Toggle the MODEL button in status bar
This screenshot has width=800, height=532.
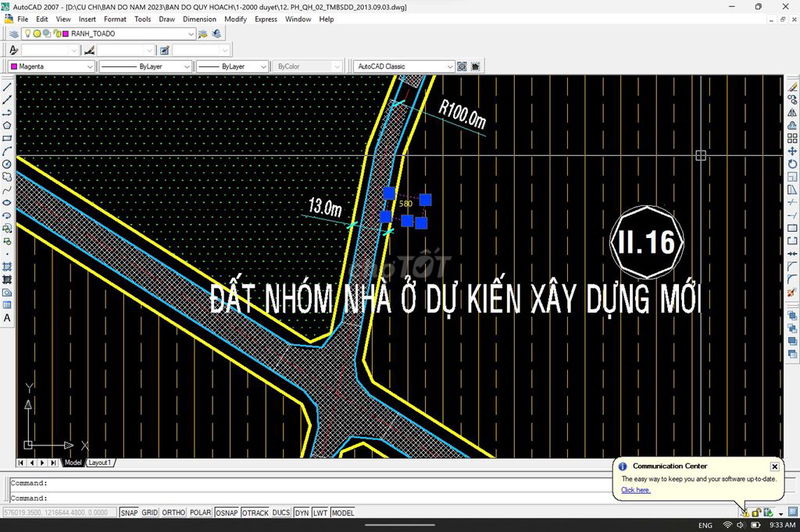343,513
